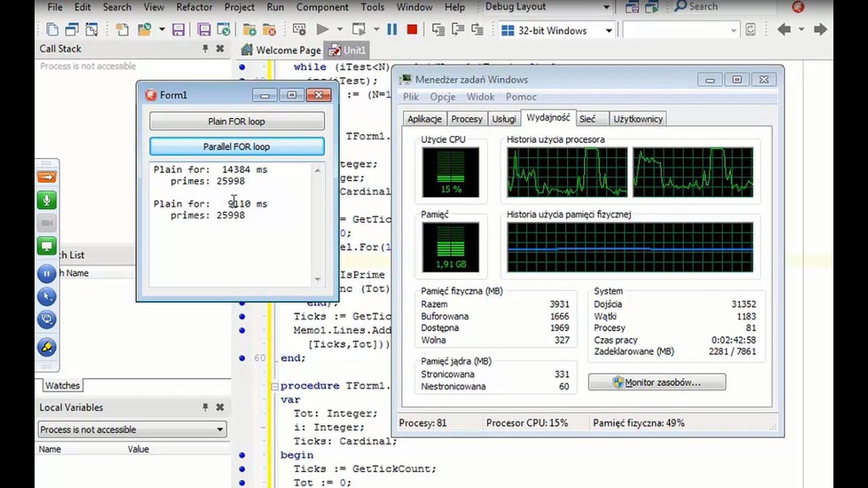
Task: Click the Form1 memo scrollbar down arrow
Action: point(317,279)
